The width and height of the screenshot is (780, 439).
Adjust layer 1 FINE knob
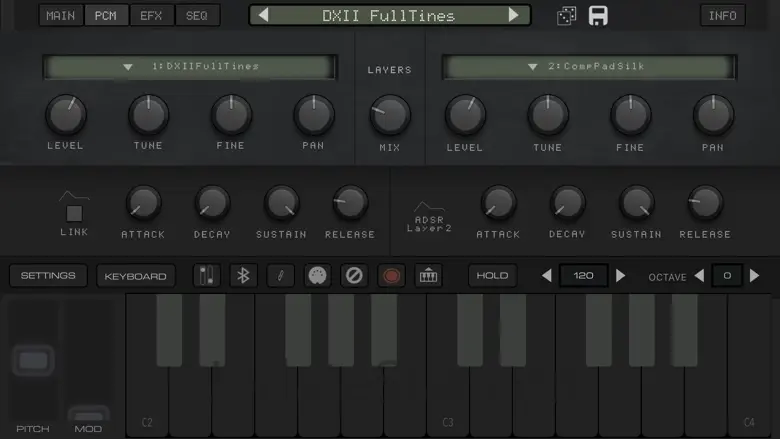231,114
